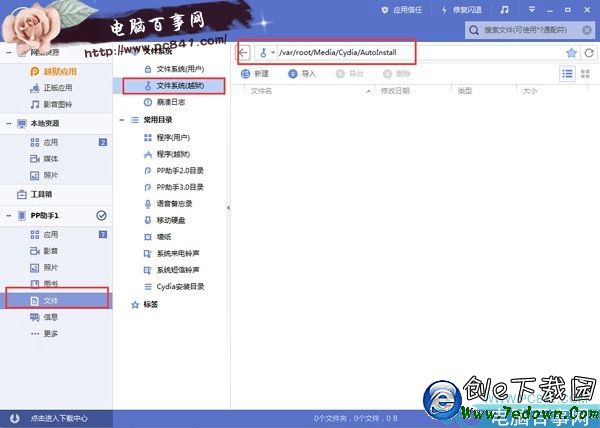This screenshot has height=428, width=600.
Task: Click the back arrow button
Action: pos(244,53)
